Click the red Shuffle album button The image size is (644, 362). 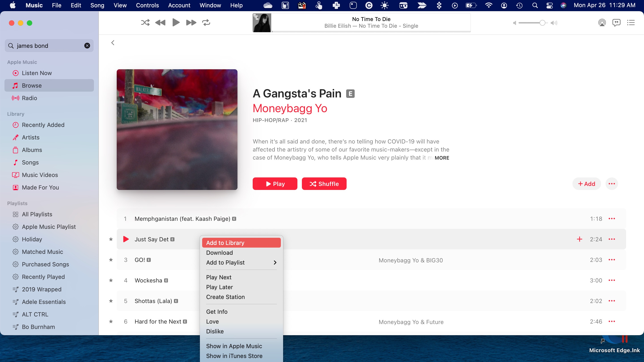pos(324,184)
